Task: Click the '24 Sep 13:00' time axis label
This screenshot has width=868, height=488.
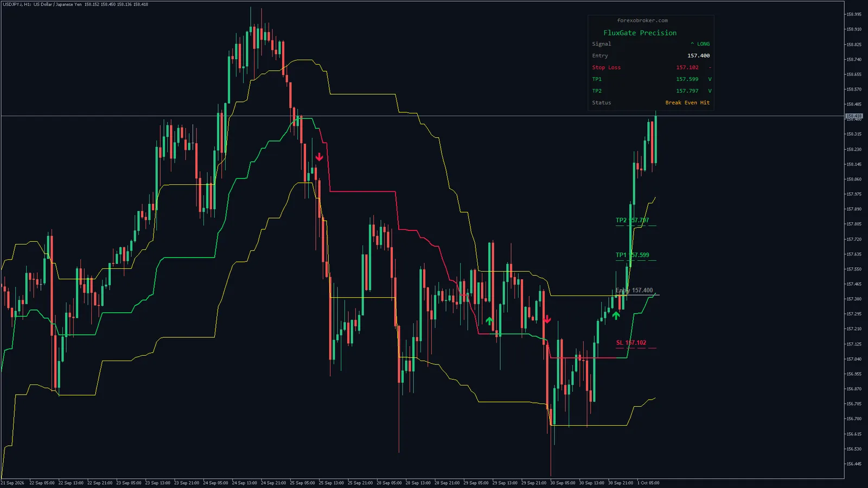Action: tap(245, 483)
